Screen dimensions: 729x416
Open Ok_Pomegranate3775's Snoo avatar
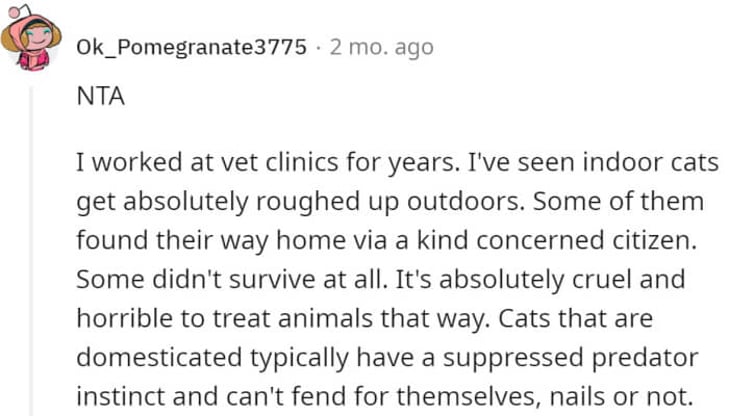point(31,38)
